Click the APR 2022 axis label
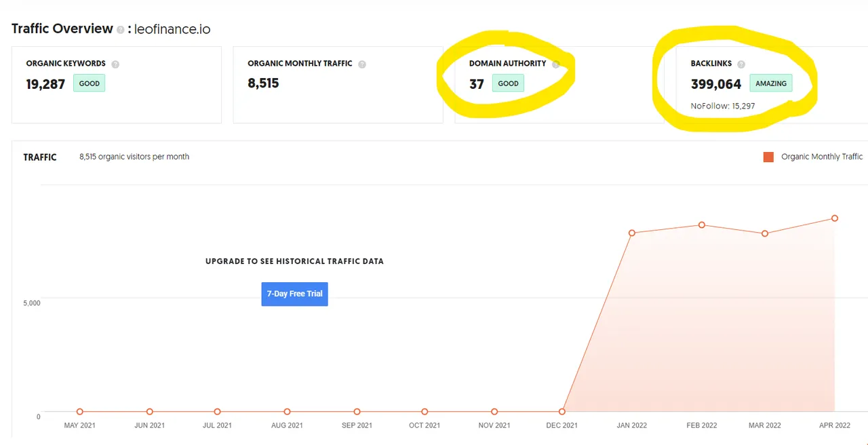The width and height of the screenshot is (868, 445). pos(834,425)
